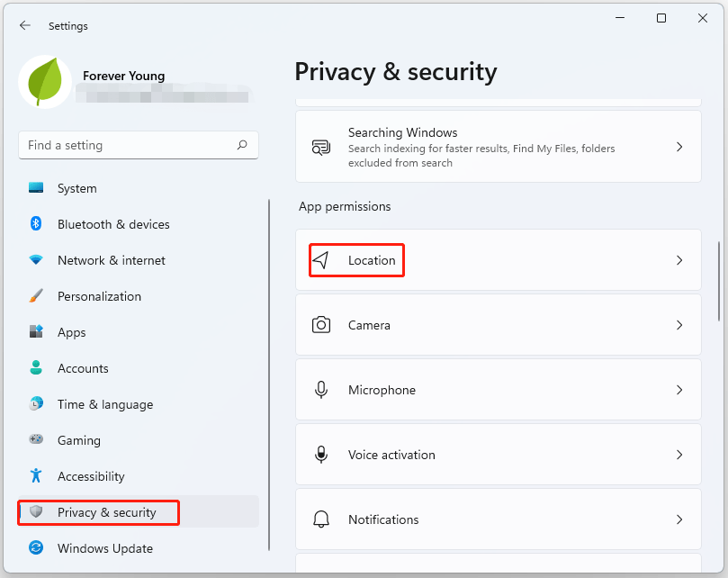
Task: Click the Find a setting search box
Action: pyautogui.click(x=139, y=146)
